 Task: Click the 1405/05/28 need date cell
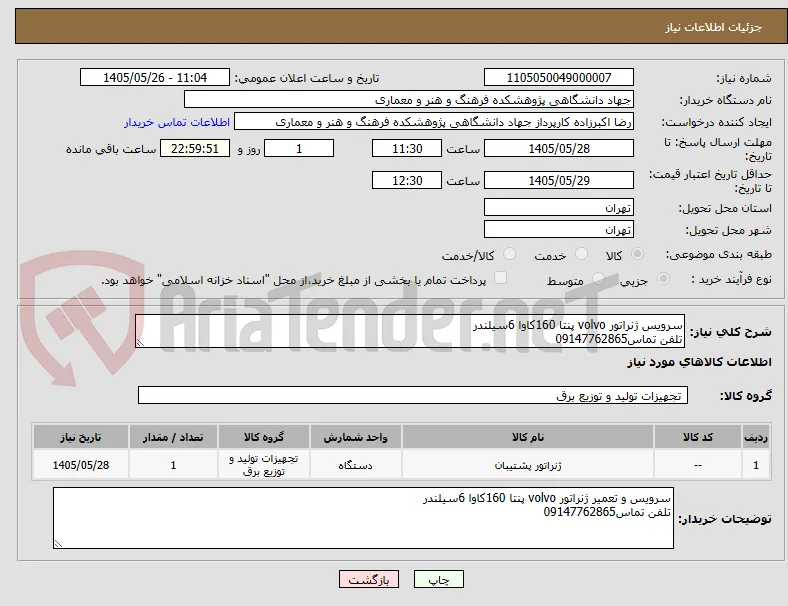point(80,465)
